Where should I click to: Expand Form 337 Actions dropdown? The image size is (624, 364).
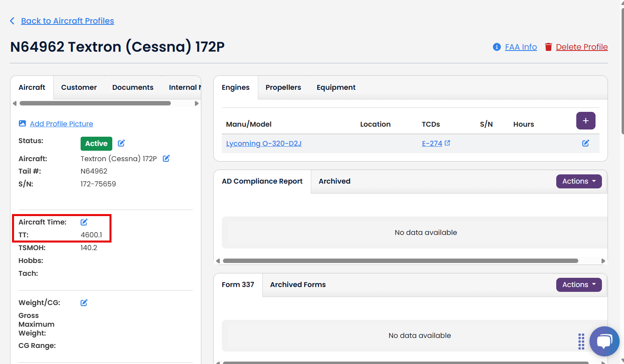tap(579, 285)
